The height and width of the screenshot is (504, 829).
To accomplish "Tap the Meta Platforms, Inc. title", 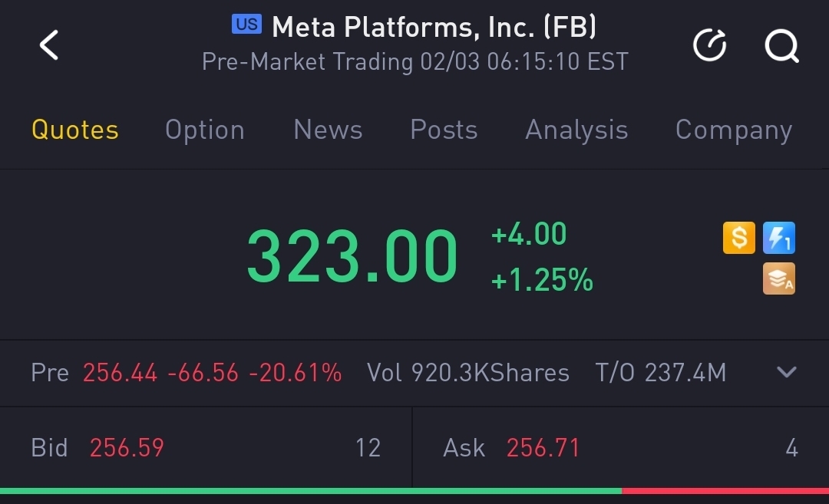I will point(434,27).
